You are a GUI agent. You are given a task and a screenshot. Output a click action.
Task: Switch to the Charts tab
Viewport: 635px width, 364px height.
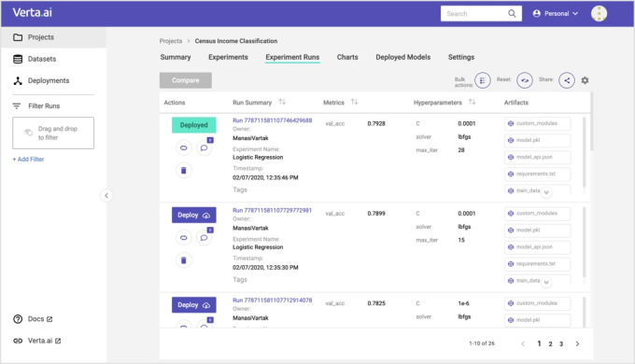click(347, 57)
